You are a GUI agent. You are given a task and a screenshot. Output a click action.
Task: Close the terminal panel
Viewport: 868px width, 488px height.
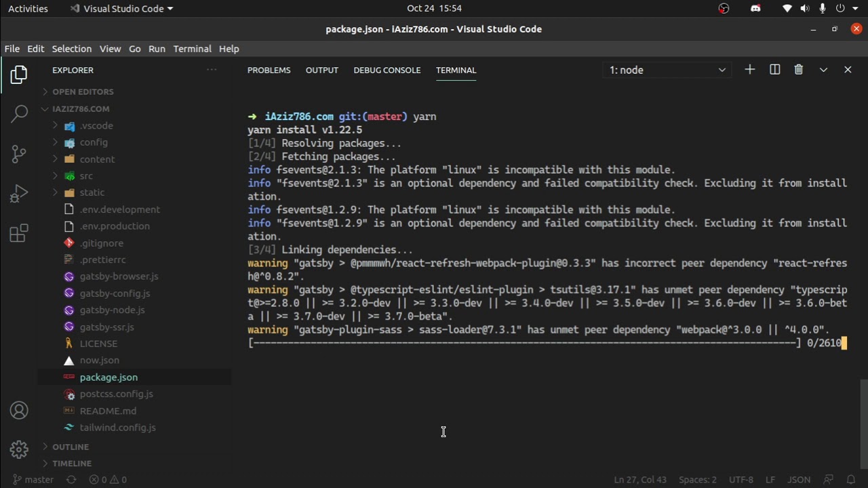(x=848, y=70)
